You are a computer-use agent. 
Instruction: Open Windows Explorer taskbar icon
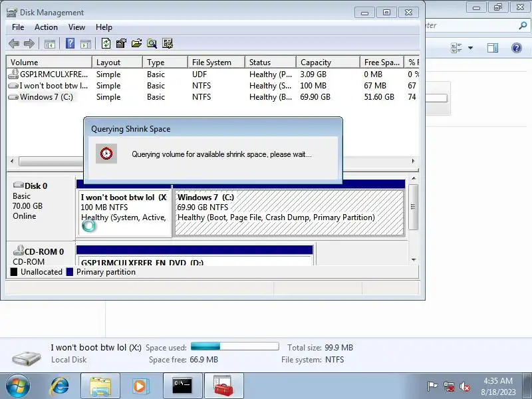click(x=100, y=386)
